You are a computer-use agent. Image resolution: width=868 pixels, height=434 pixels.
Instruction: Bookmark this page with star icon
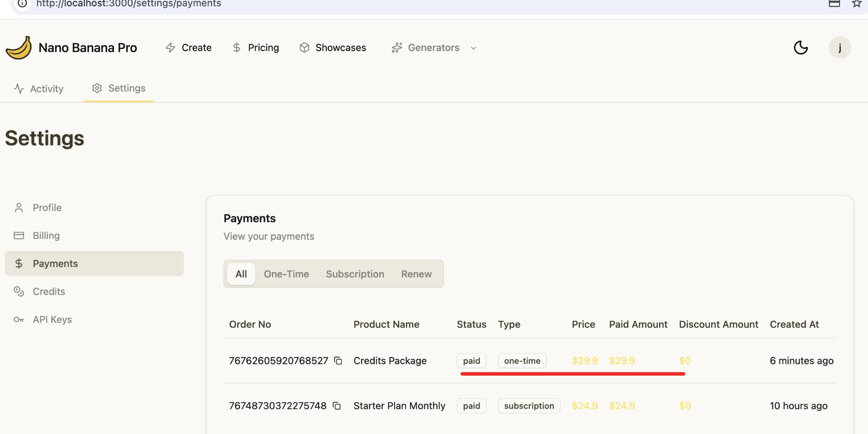pos(856,4)
